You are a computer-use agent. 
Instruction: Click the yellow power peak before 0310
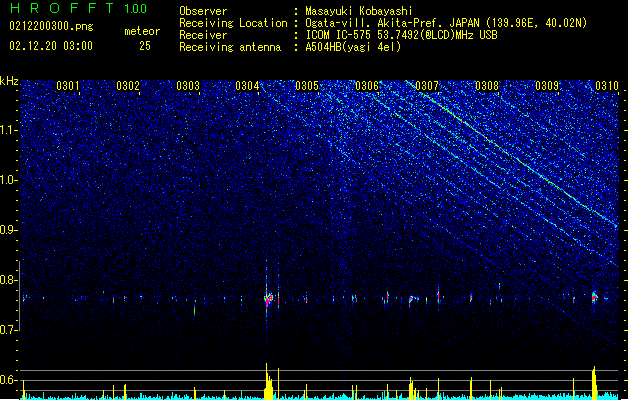pos(594,383)
